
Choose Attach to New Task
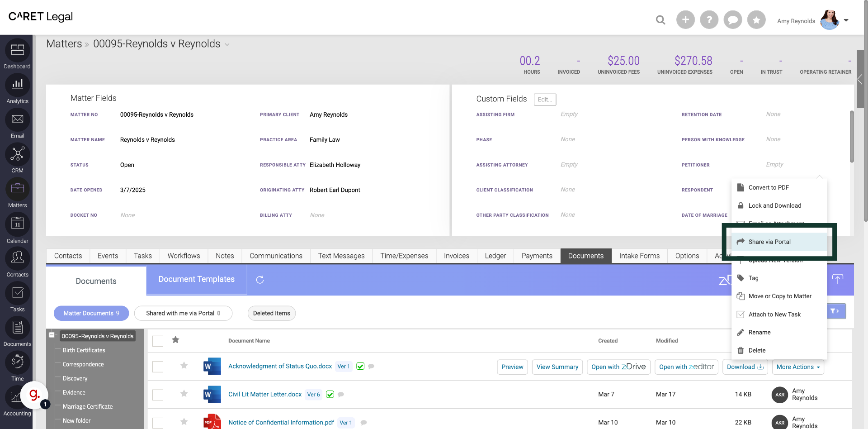(x=779, y=314)
